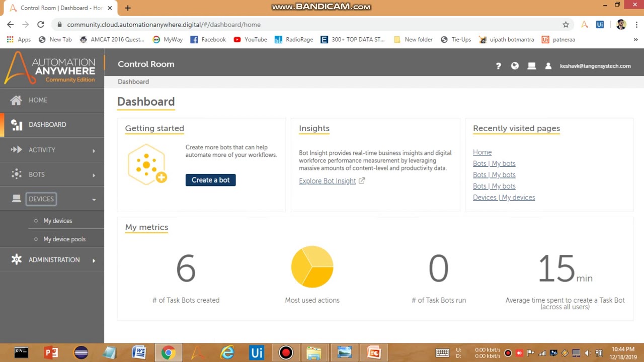Reload the page with refresh button
The width and height of the screenshot is (644, 362).
tap(41, 24)
